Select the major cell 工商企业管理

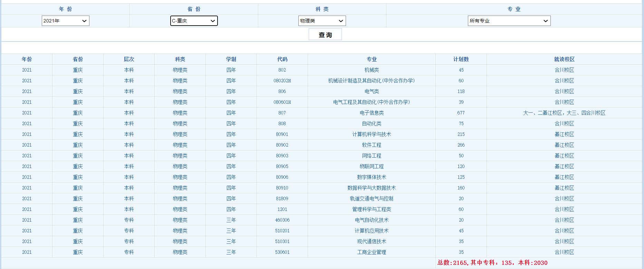tap(372, 252)
